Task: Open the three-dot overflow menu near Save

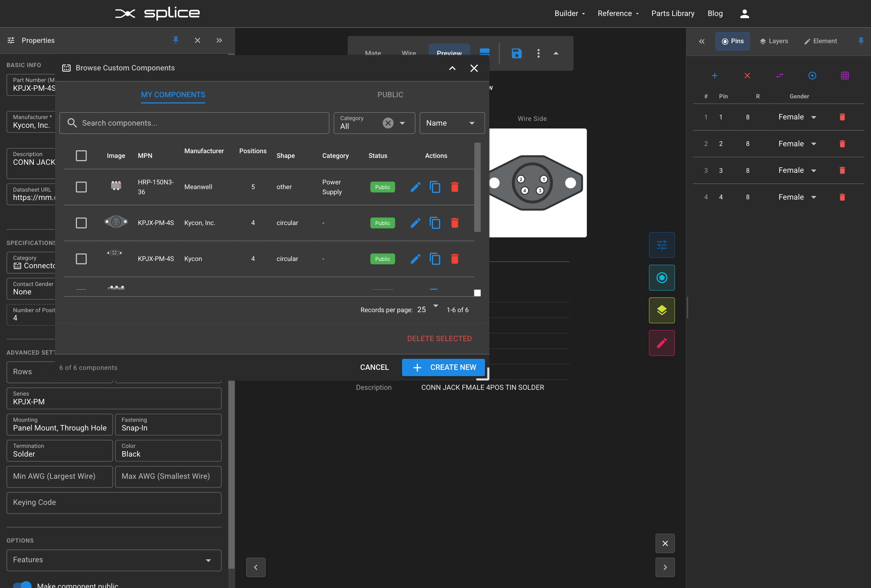Action: click(539, 54)
